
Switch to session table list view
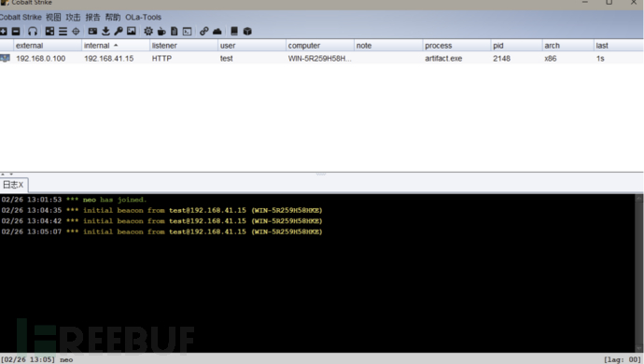[x=63, y=31]
